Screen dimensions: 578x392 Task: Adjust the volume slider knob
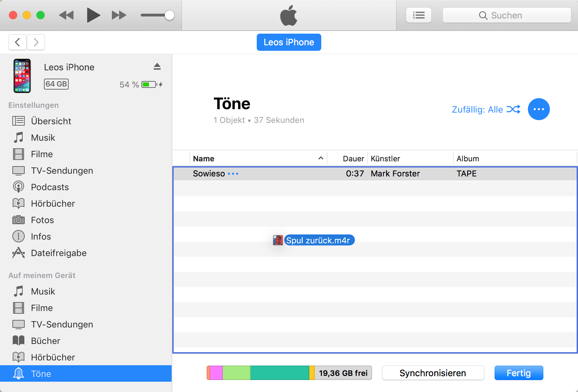169,15
